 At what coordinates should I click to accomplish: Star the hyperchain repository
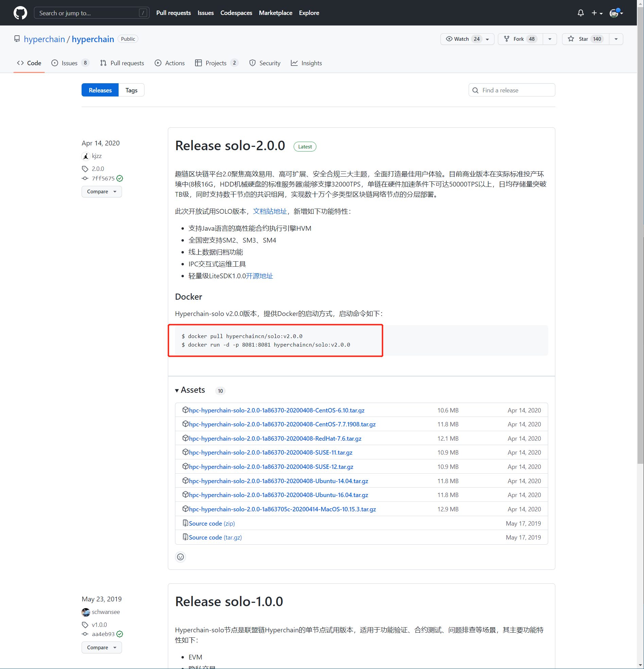click(x=586, y=39)
